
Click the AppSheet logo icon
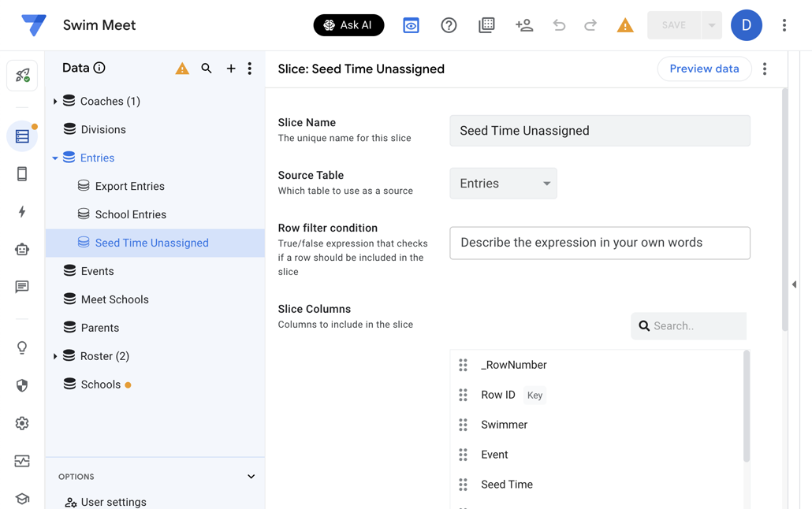point(34,25)
